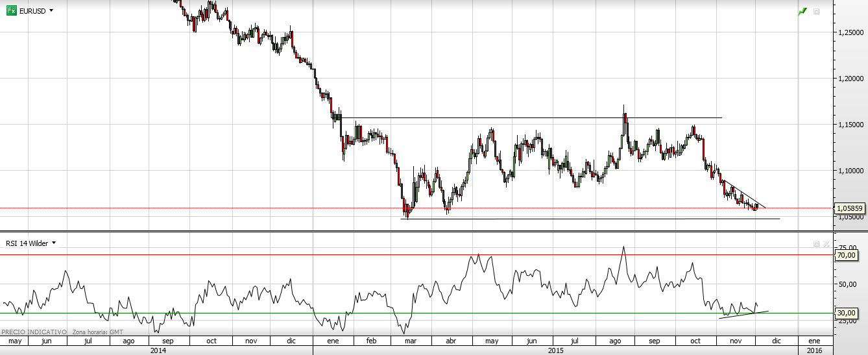Click the green 30 level RSI line
868x355 pixels.
pyautogui.click(x=415, y=313)
